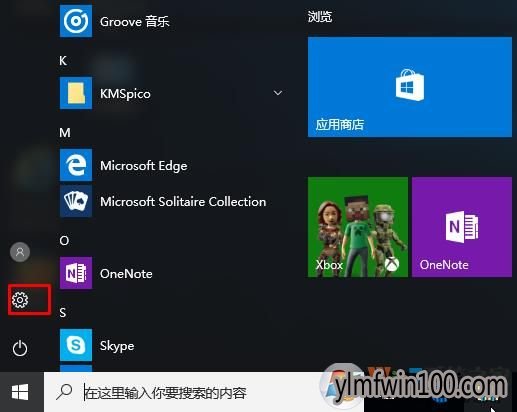Open the Microsoft Solitaire Collection card icon
Viewport: 517px width, 412px height.
[76, 201]
